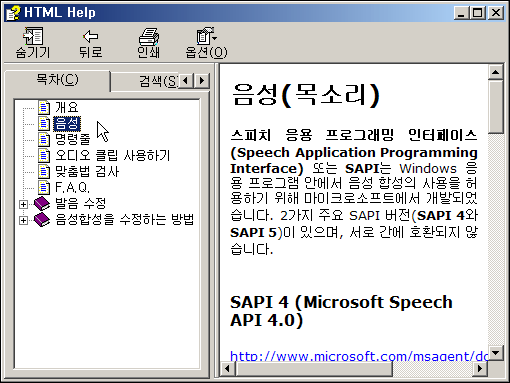Click the SAPI 4 (Microsoft Speech API 4.0) heading
The image size is (510, 383).
(x=341, y=311)
